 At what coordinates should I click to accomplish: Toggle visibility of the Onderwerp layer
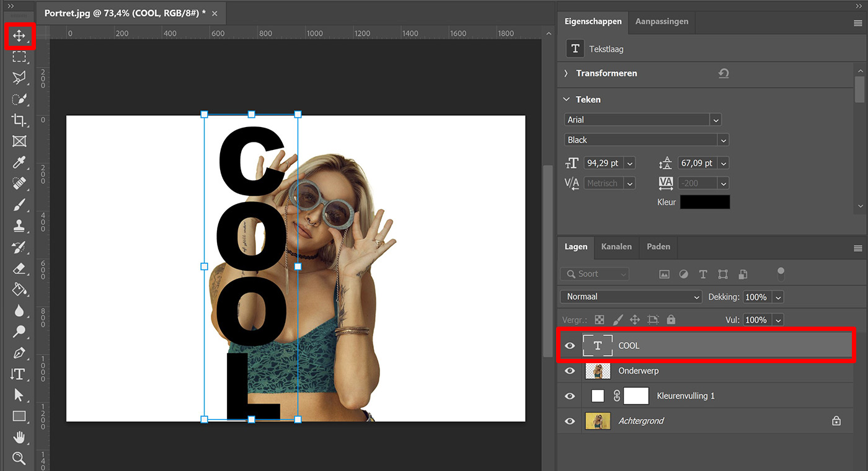[570, 371]
